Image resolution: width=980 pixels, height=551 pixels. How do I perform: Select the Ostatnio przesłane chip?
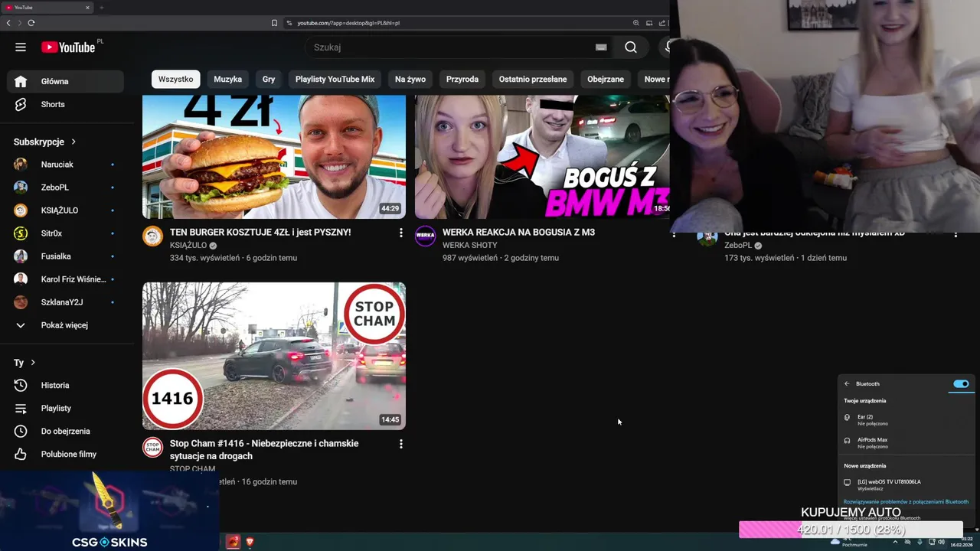pos(533,79)
